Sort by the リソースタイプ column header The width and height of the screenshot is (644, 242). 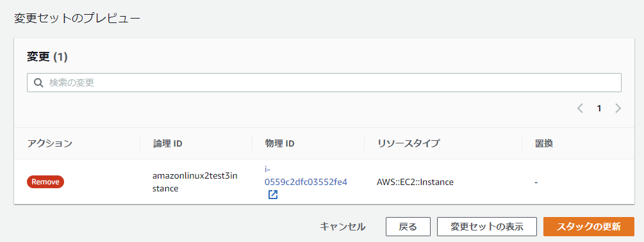coord(408,143)
